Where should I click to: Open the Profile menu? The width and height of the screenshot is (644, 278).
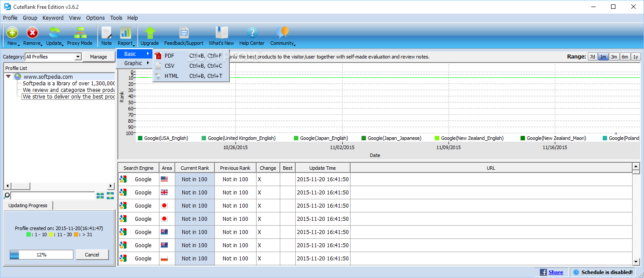coord(10,18)
